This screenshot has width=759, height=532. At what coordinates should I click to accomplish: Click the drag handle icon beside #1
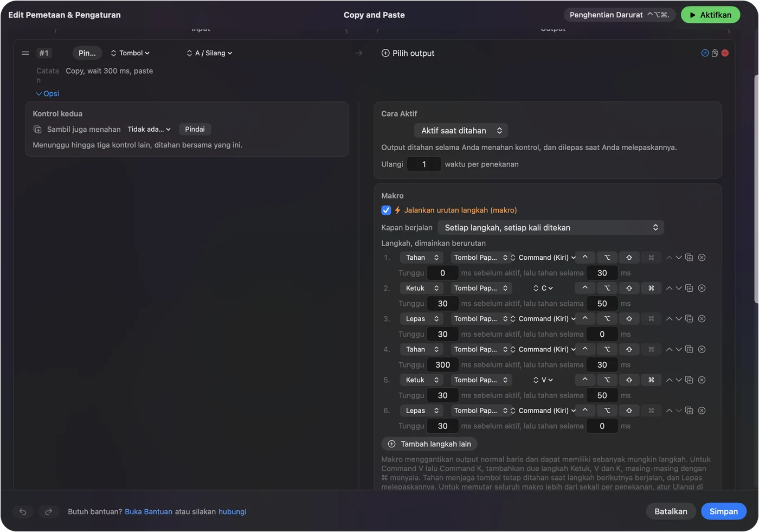click(x=25, y=53)
